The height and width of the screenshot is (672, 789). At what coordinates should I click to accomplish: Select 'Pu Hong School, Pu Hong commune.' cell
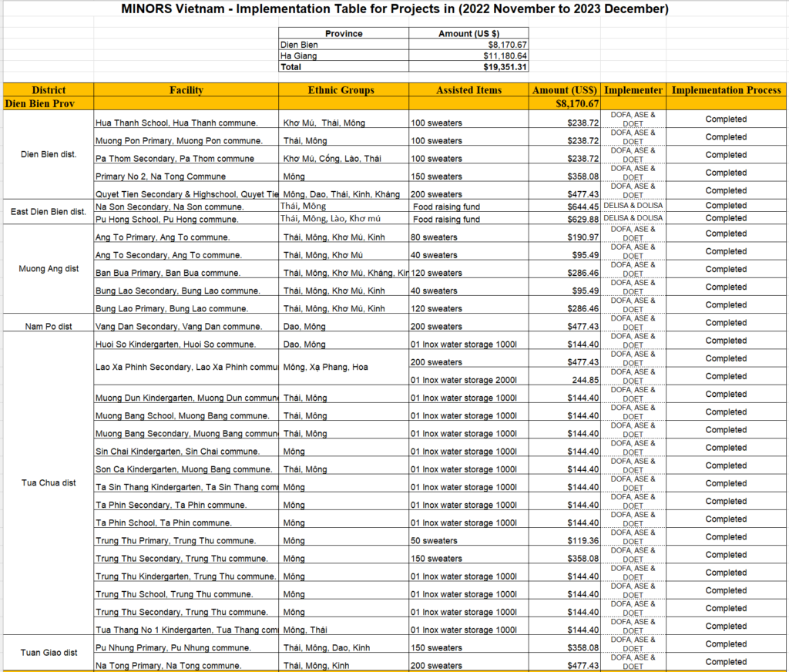pos(186,218)
